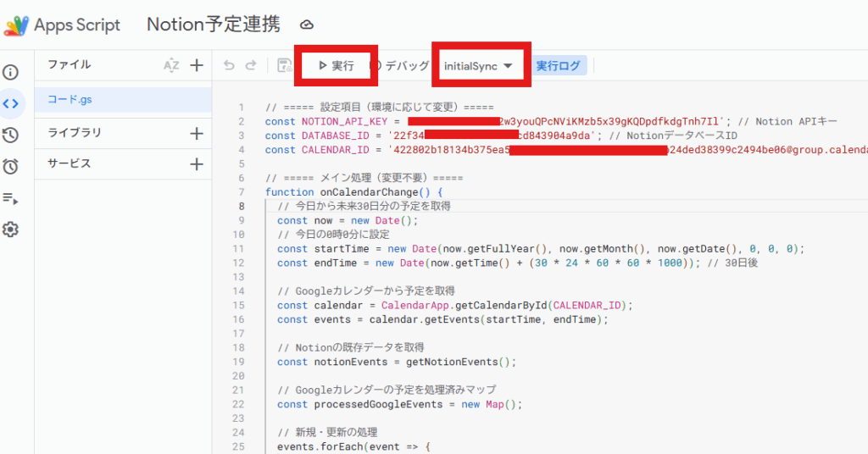Click the サービス section label
The width and height of the screenshot is (868, 454).
point(70,163)
